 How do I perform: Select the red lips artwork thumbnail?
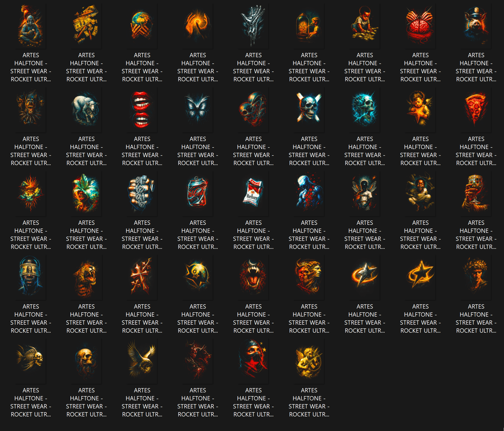point(142,110)
